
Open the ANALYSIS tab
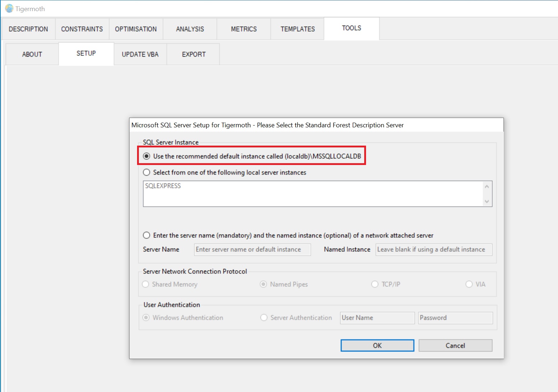(x=190, y=29)
